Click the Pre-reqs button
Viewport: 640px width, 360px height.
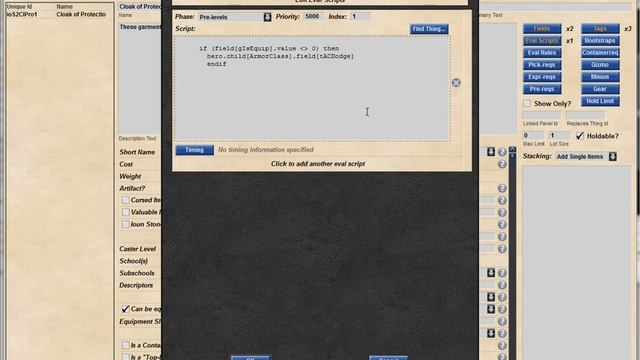[x=542, y=89]
